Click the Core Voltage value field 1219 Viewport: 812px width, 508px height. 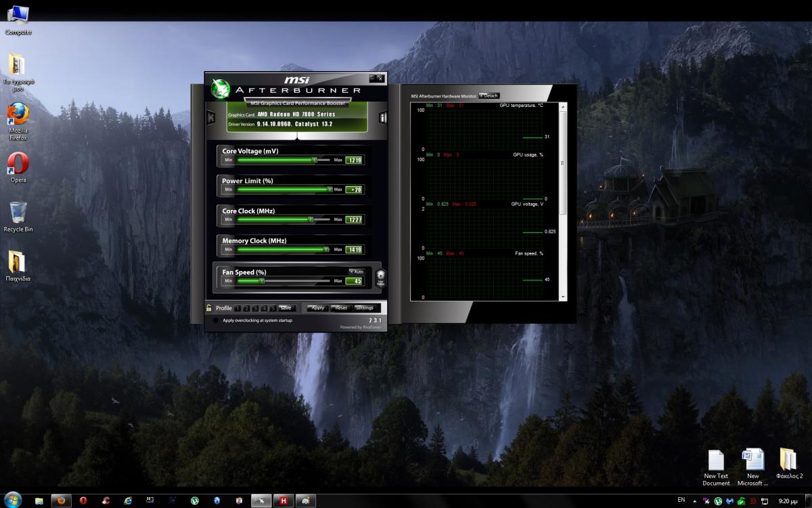click(354, 160)
